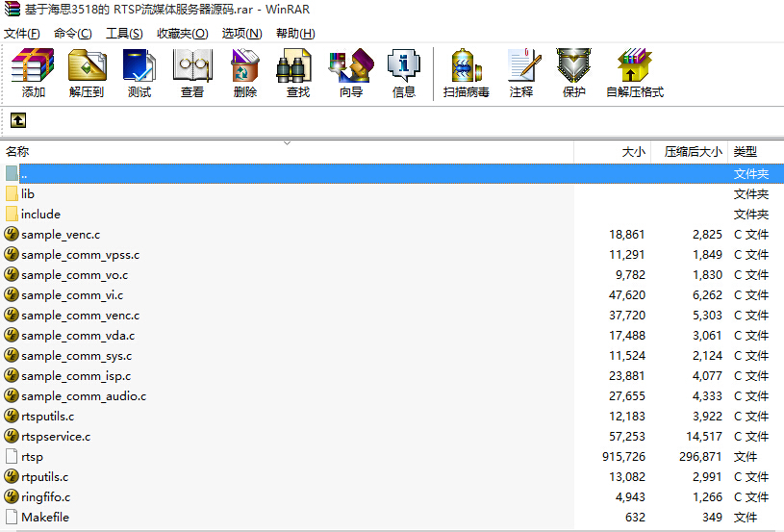
Task: Click the rtsp blank file icon
Action: click(x=12, y=457)
